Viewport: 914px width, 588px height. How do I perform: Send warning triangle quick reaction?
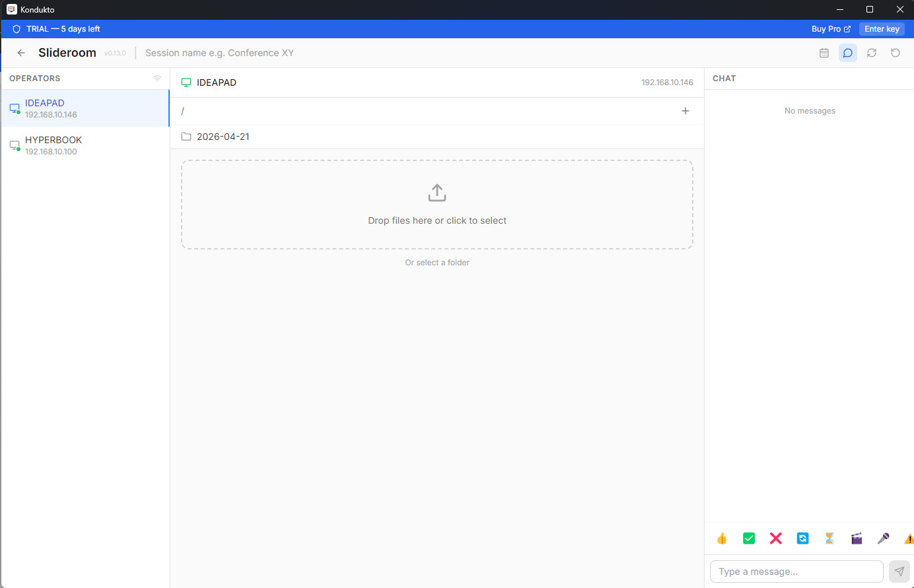909,539
